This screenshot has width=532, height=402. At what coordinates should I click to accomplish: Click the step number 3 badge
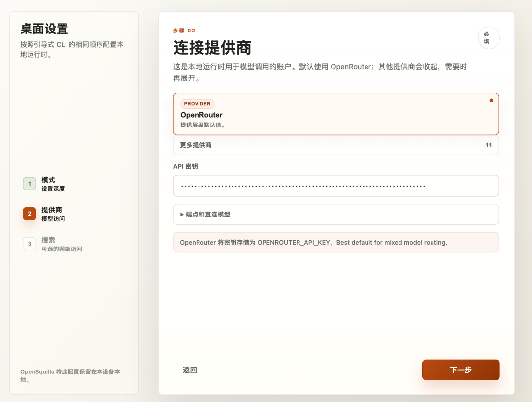pos(30,244)
